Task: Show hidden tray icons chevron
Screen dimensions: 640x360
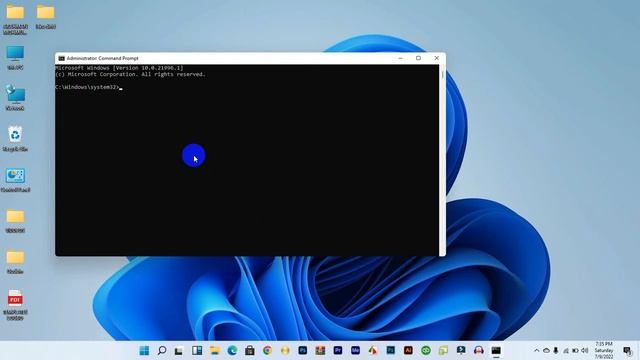Action: (x=536, y=350)
